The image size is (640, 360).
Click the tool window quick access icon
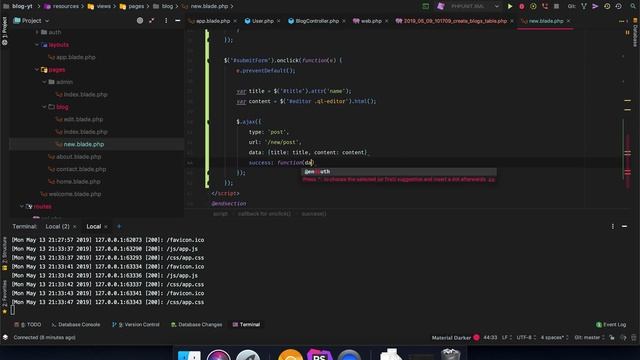point(5,338)
